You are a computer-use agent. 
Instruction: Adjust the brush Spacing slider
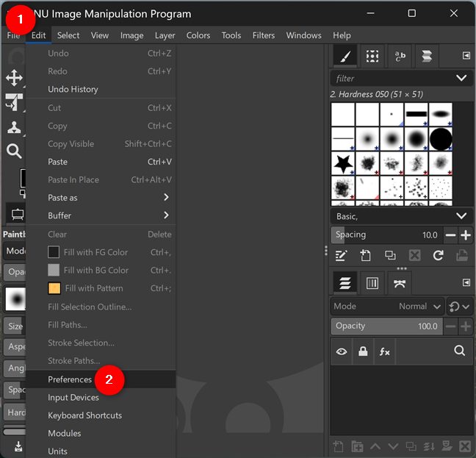click(x=386, y=235)
